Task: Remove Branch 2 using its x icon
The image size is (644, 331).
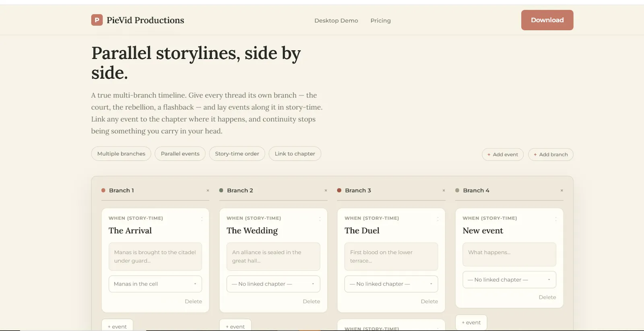Action: click(326, 190)
